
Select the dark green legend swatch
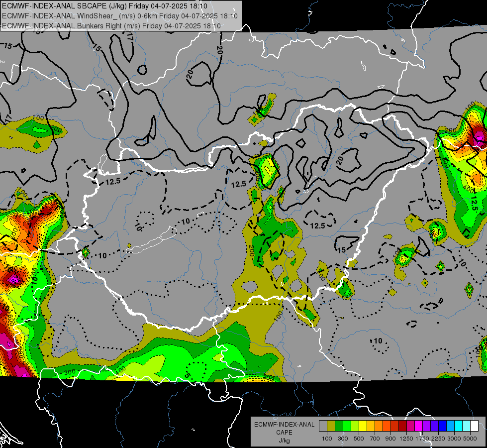[x=339, y=426]
